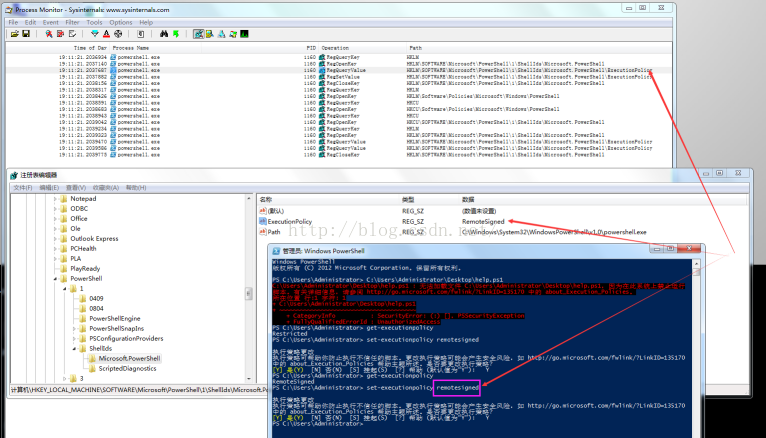Viewport: 766px width, 438px height.
Task: Expand the ODBC registry key
Action: [x=55, y=209]
